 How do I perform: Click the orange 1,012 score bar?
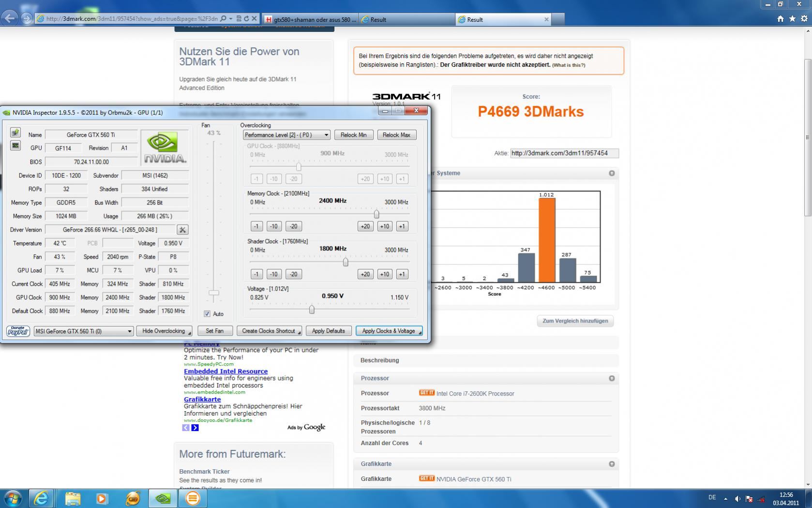coord(547,240)
